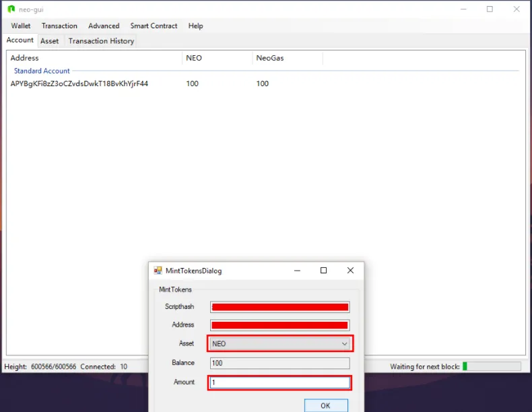Click the Scripthash input field
This screenshot has height=412, width=532.
280,307
